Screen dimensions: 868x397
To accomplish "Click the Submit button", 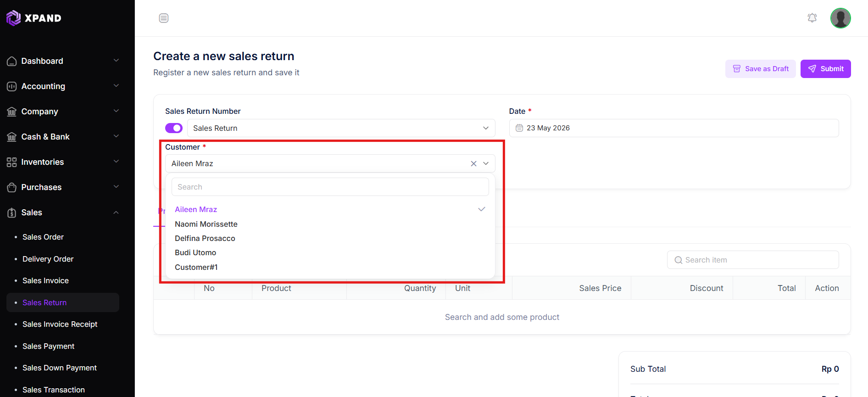I will click(x=825, y=69).
